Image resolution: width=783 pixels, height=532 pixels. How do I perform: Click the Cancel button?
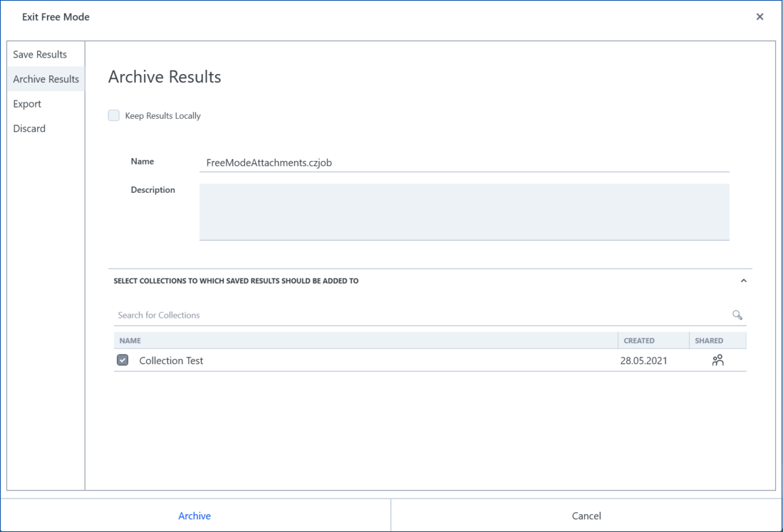pos(586,516)
